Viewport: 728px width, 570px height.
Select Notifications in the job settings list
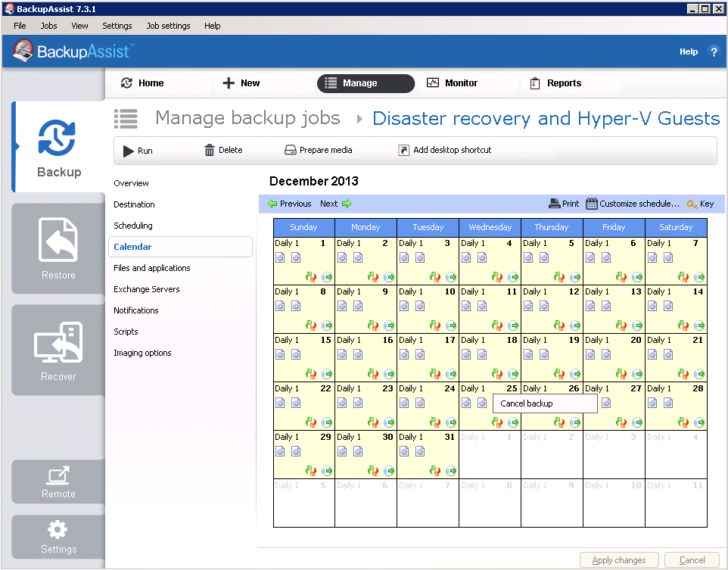click(136, 310)
